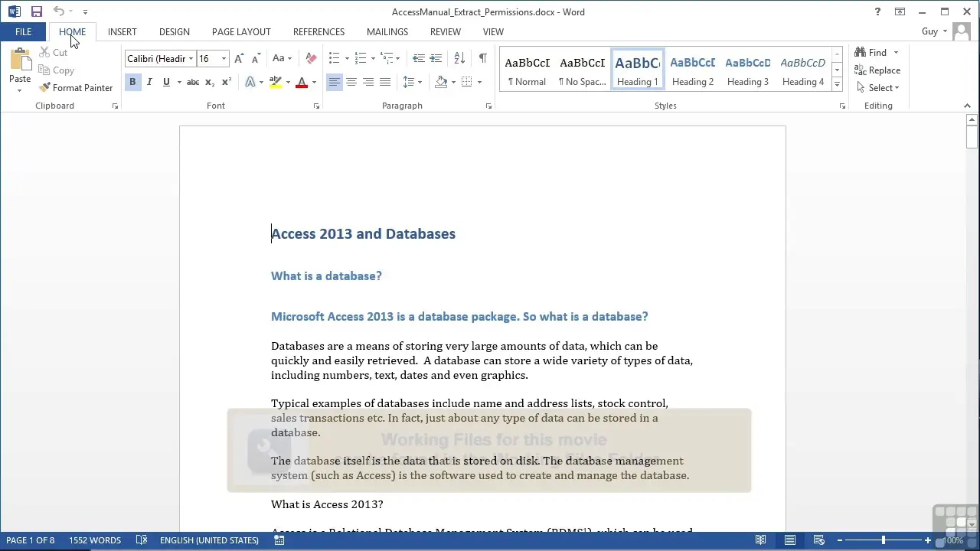This screenshot has width=980, height=551.
Task: Apply shading with the paint bucket icon
Action: [x=441, y=82]
